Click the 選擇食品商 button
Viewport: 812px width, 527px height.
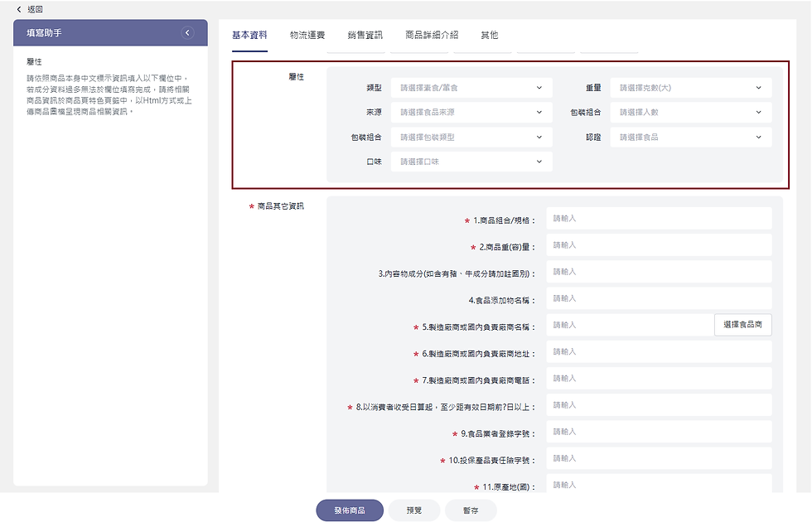(742, 325)
